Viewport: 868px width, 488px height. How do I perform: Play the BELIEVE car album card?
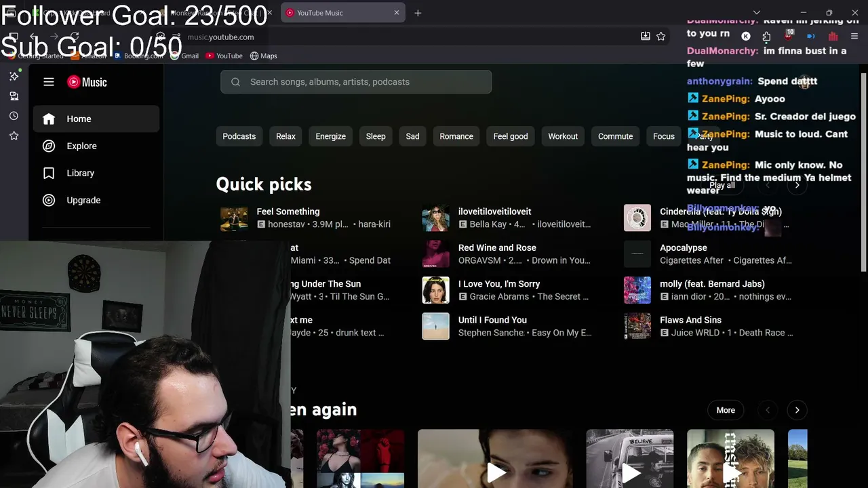coord(630,459)
